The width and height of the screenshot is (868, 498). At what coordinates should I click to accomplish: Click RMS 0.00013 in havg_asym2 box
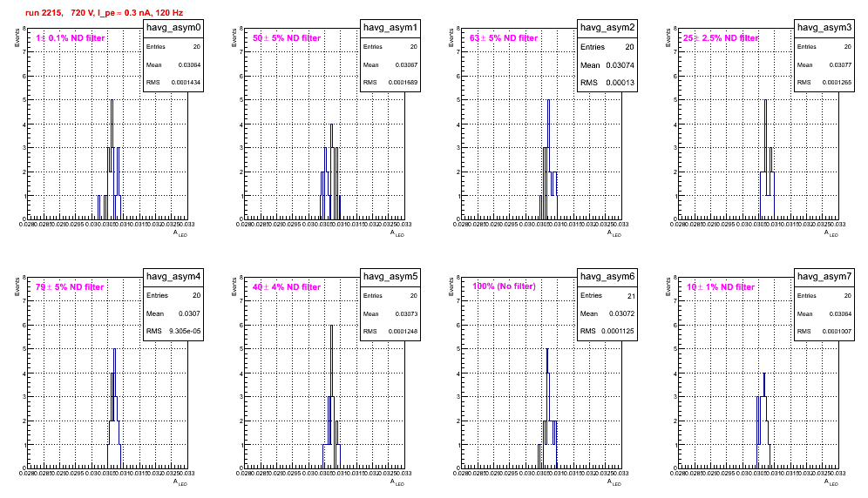607,83
